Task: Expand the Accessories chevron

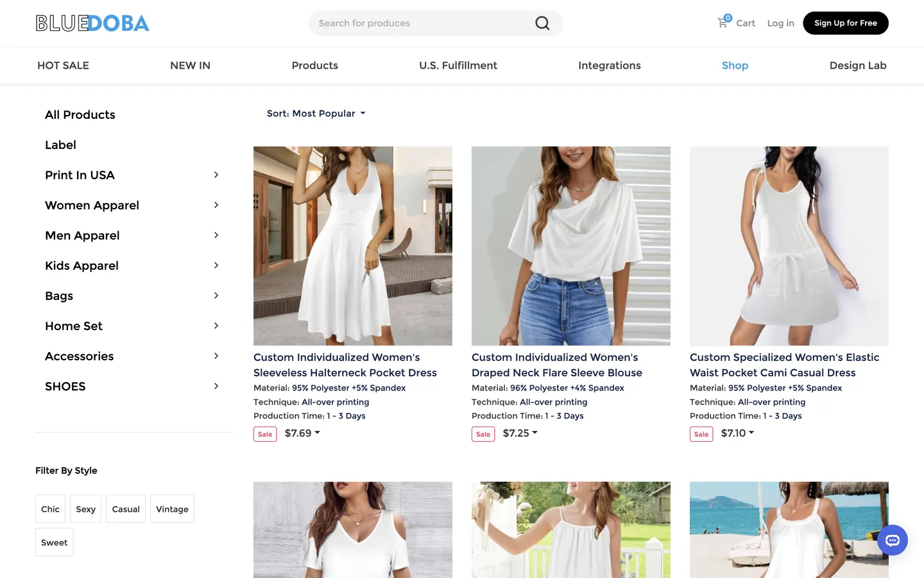Action: click(216, 356)
